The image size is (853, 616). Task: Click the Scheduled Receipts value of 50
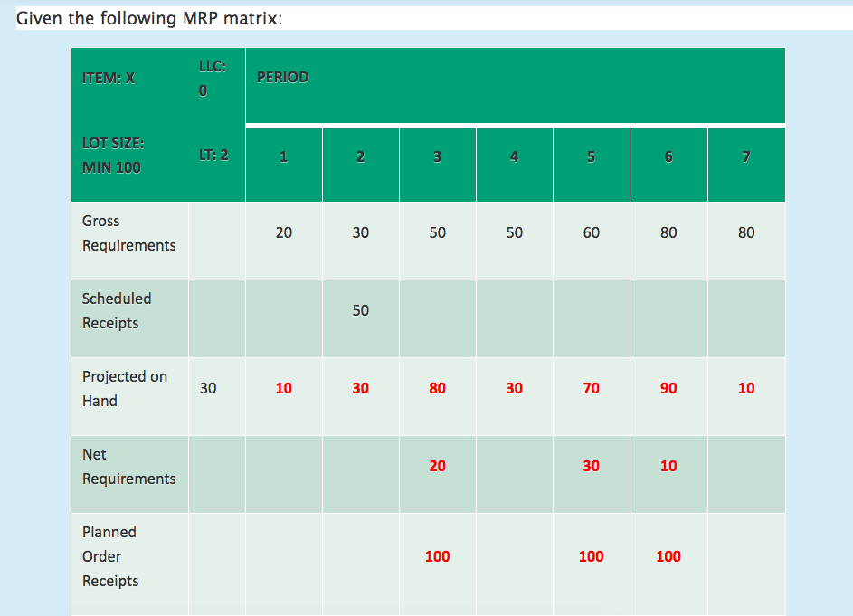coord(360,310)
